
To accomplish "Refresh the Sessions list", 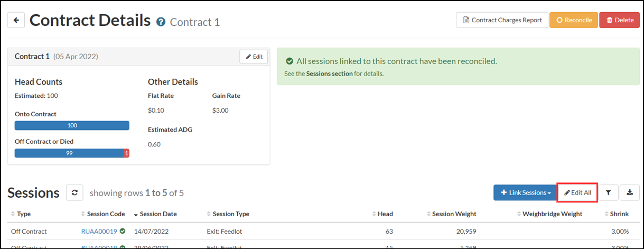I will 74,193.
